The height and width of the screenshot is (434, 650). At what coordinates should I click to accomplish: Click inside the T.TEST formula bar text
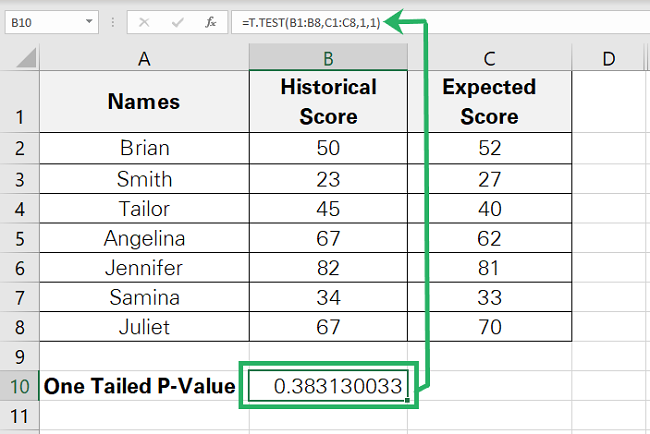pyautogui.click(x=312, y=21)
